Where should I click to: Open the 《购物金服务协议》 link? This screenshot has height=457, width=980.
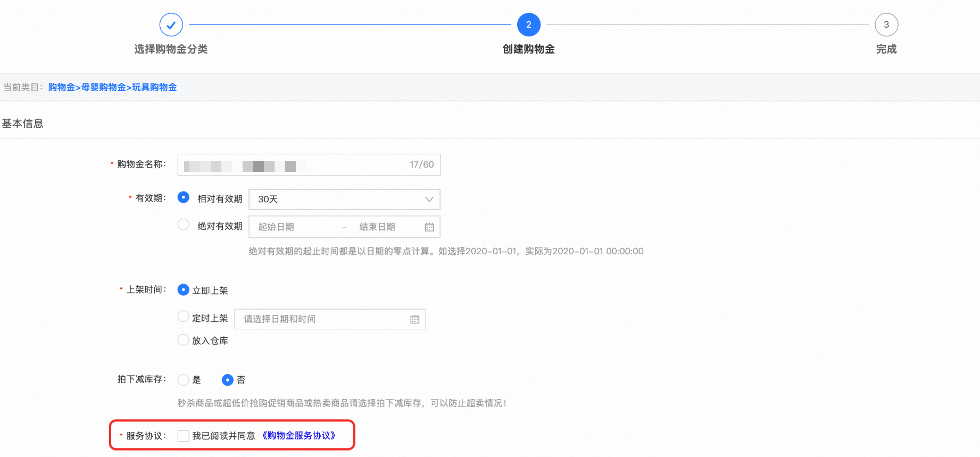[x=299, y=436]
